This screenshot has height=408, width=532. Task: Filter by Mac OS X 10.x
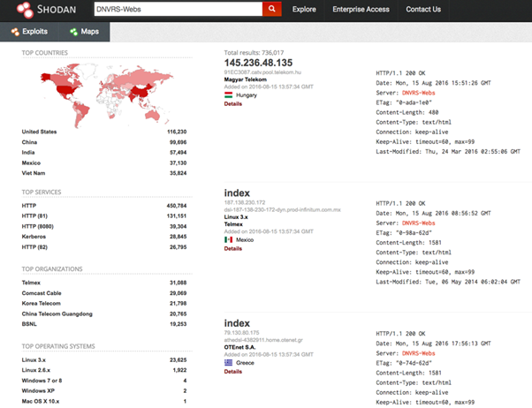[x=41, y=402]
